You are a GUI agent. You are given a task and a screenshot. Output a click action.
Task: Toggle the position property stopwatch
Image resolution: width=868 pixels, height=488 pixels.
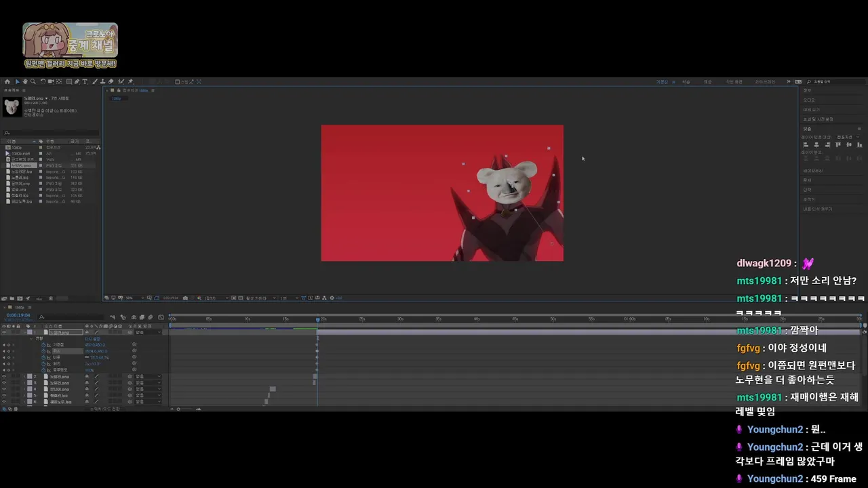(x=43, y=351)
